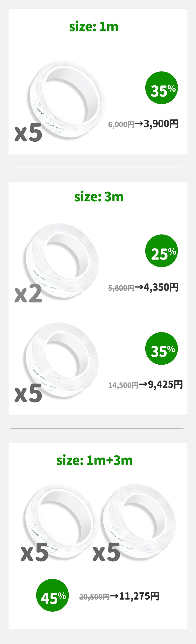196x644 pixels.
Task: Click the crossed-out 20,500円 price
Action: (x=94, y=597)
